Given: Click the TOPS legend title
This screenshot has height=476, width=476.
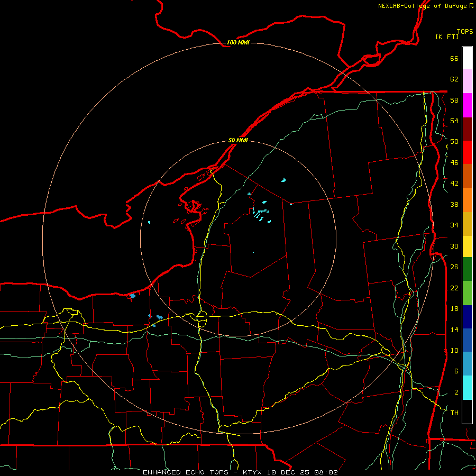Looking at the screenshot, I should [465, 32].
